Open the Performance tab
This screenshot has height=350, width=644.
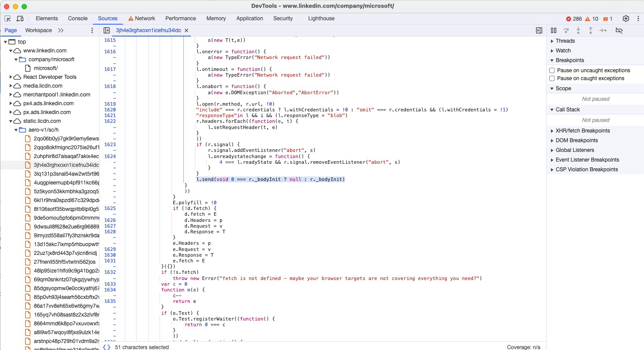click(181, 18)
